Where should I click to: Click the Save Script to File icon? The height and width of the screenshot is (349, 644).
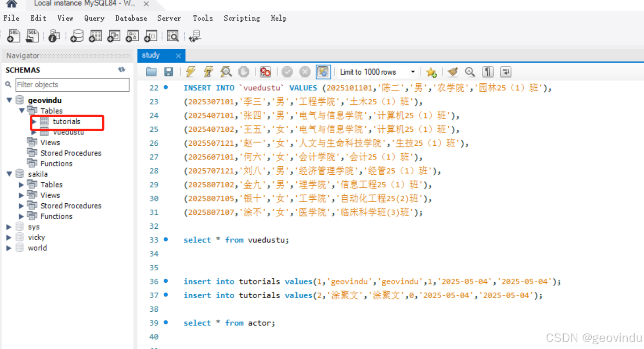pos(169,72)
